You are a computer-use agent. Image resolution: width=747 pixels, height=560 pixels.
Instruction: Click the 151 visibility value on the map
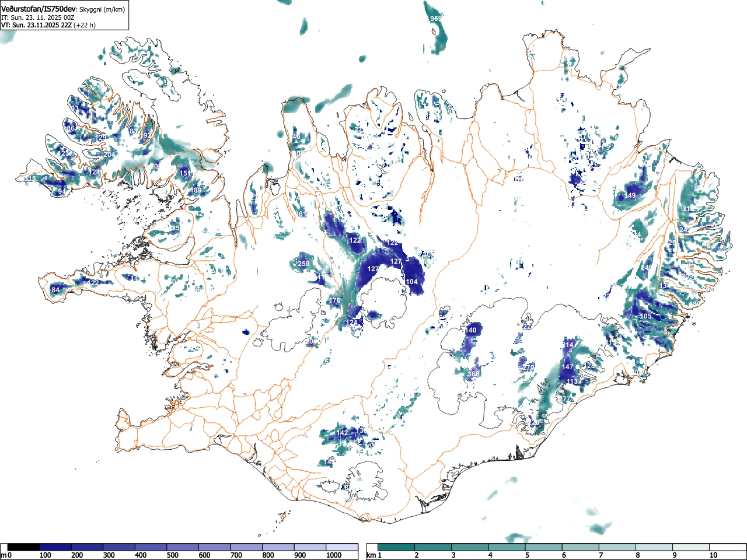point(185,173)
